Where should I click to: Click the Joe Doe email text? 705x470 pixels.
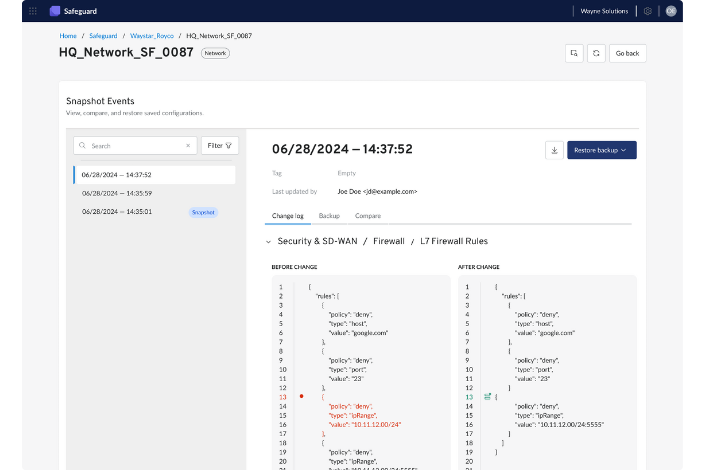tap(377, 192)
